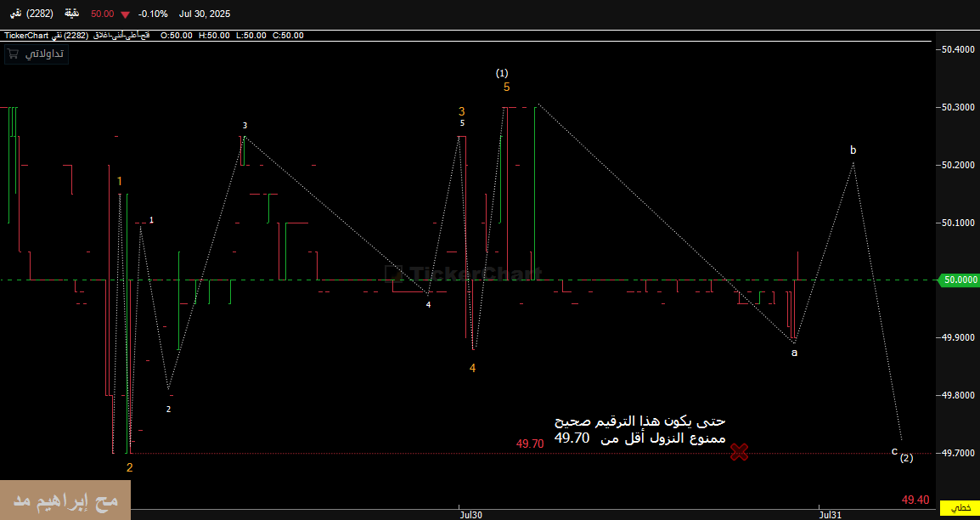Click the green 50.0000 current price tag
Image resolution: width=980 pixels, height=520 pixels.
[x=960, y=280]
